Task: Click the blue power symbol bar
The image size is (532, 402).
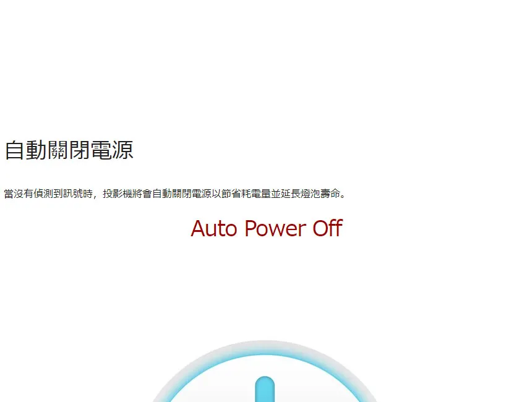Action: [265, 389]
